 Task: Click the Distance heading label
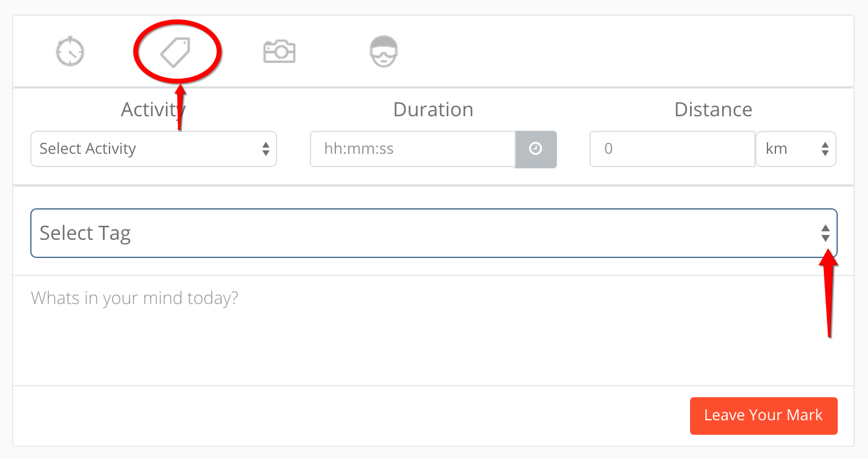(x=713, y=110)
